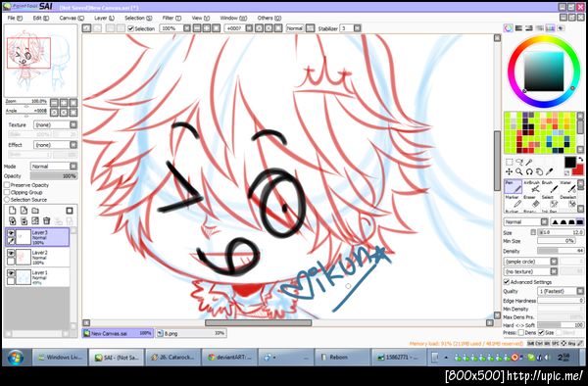Choose the Select brush tool
The image size is (588, 386).
pos(550,202)
